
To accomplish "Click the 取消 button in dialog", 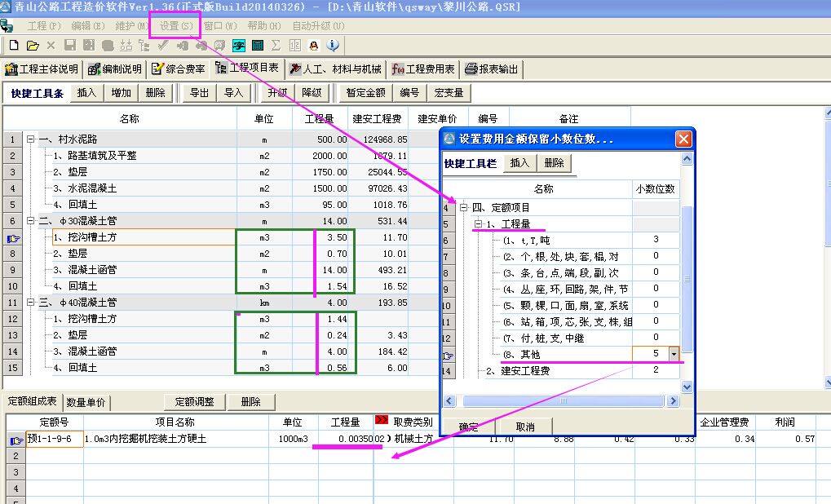I will (x=525, y=427).
